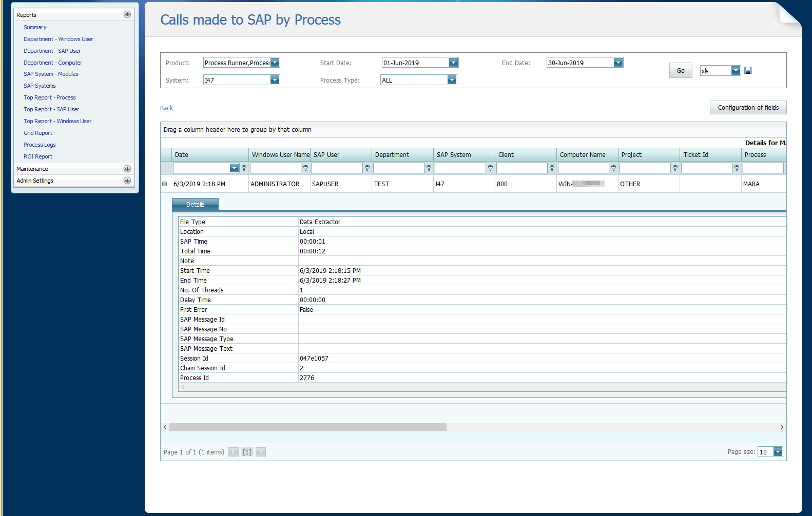Click the horizontal grid scrollbar thumb
Image resolution: width=812 pixels, height=516 pixels.
[x=308, y=427]
